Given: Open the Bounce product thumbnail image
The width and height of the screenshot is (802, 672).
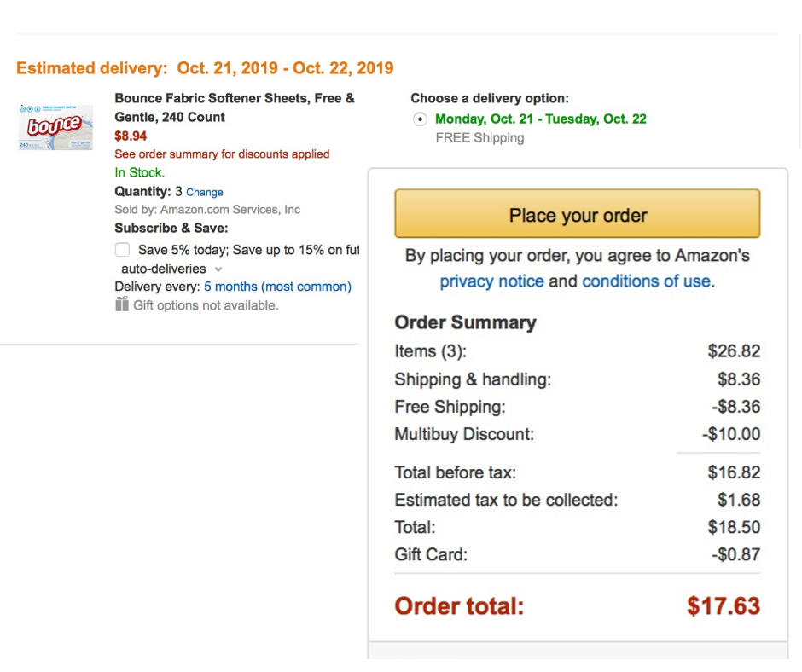Looking at the screenshot, I should click(55, 127).
